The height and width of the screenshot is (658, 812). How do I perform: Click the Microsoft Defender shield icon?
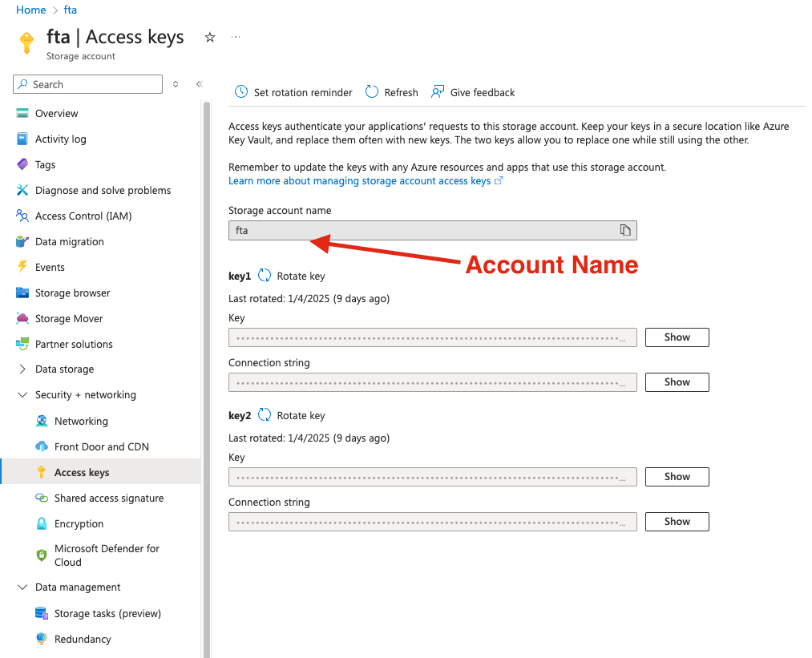[x=42, y=555]
